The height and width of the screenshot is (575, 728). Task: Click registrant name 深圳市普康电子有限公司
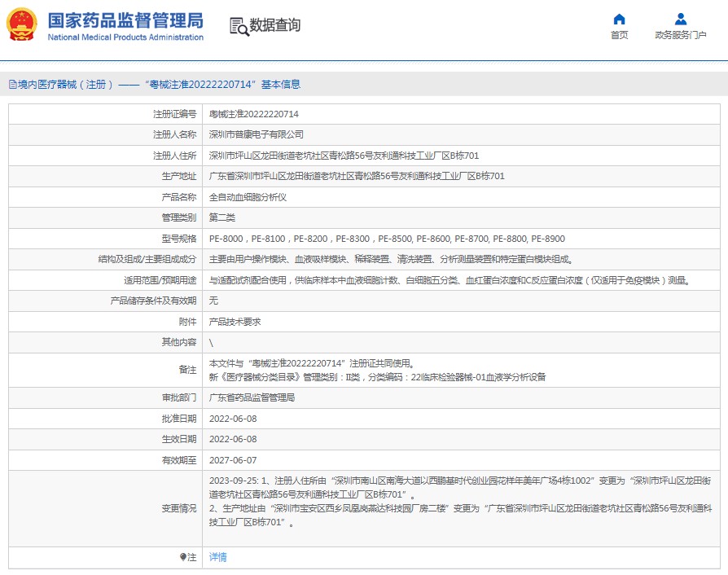(256, 134)
